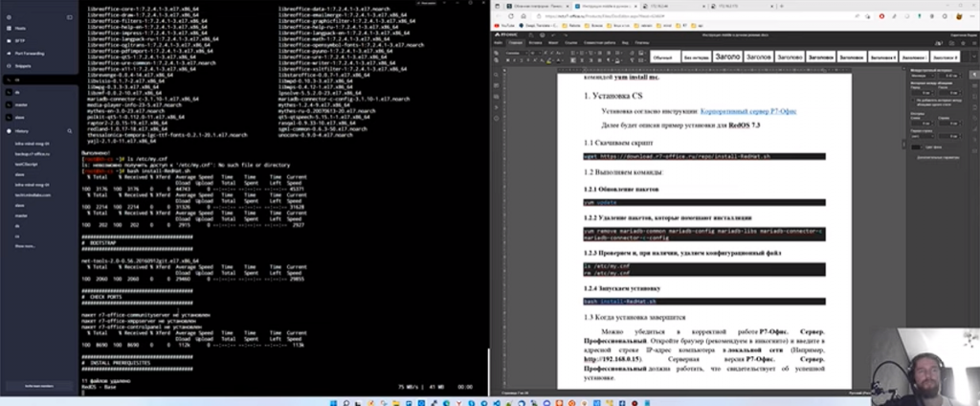Open the YouTube bookmark
This screenshot has height=406, width=980.
[x=505, y=26]
